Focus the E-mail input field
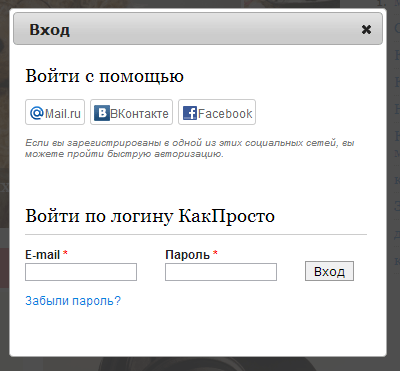The image size is (400, 371). [x=81, y=272]
